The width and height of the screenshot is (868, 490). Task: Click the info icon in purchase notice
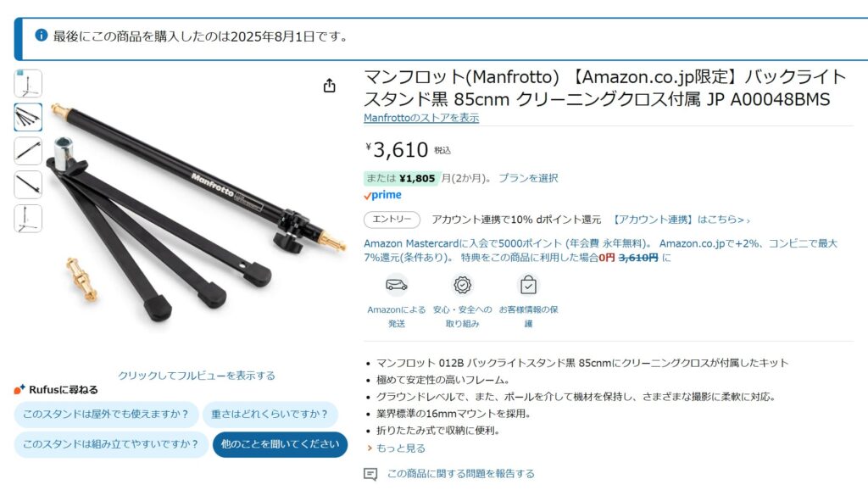click(x=41, y=35)
